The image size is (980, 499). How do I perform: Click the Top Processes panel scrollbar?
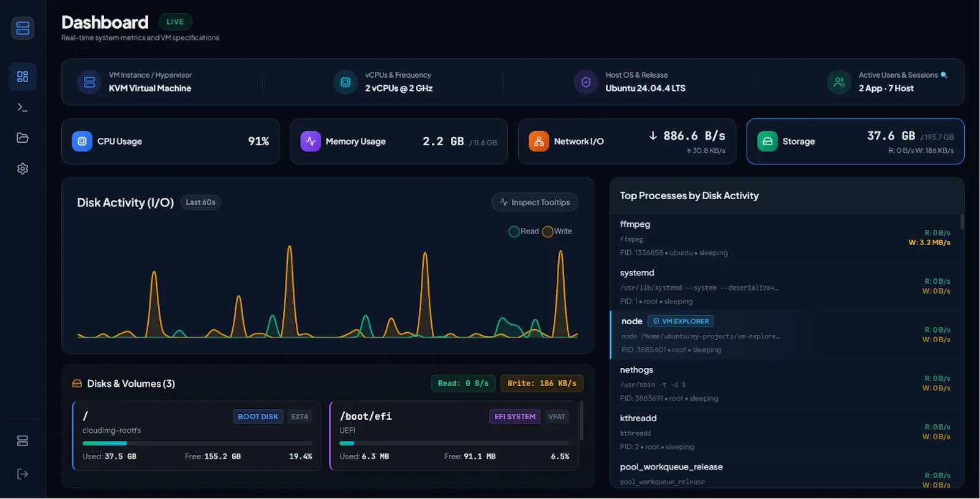962,221
